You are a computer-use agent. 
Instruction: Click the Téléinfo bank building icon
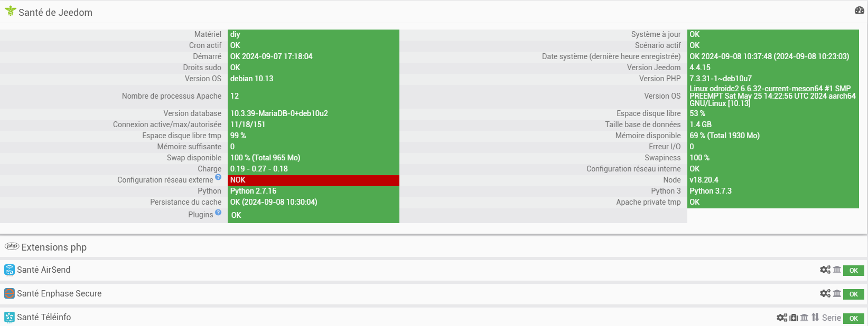tap(804, 318)
